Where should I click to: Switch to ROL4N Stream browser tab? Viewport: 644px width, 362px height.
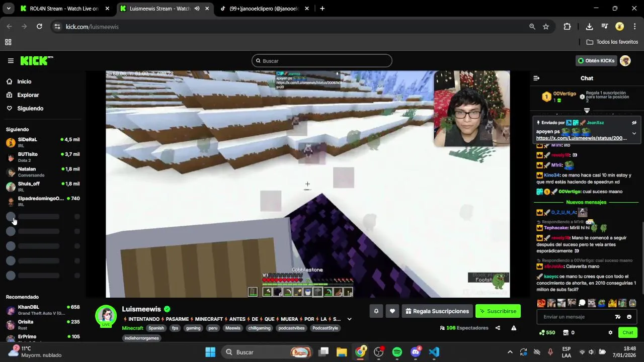tap(64, 9)
